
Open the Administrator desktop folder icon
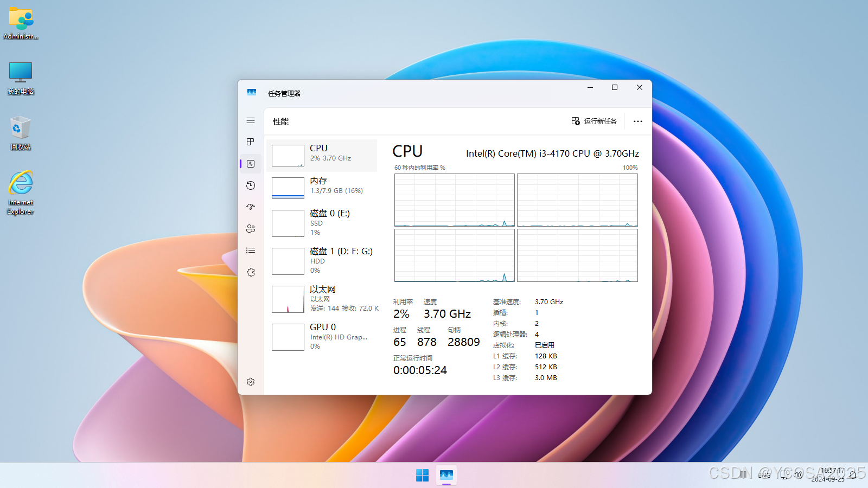(x=21, y=23)
